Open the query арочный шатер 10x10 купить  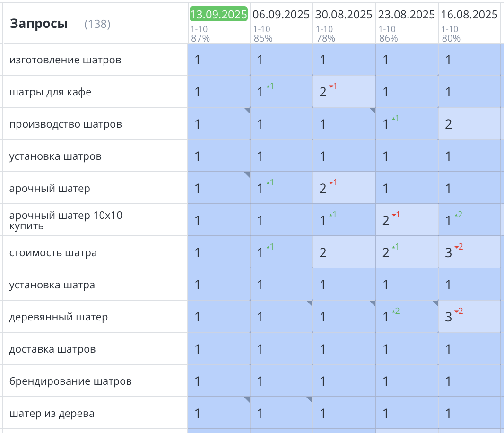(66, 220)
